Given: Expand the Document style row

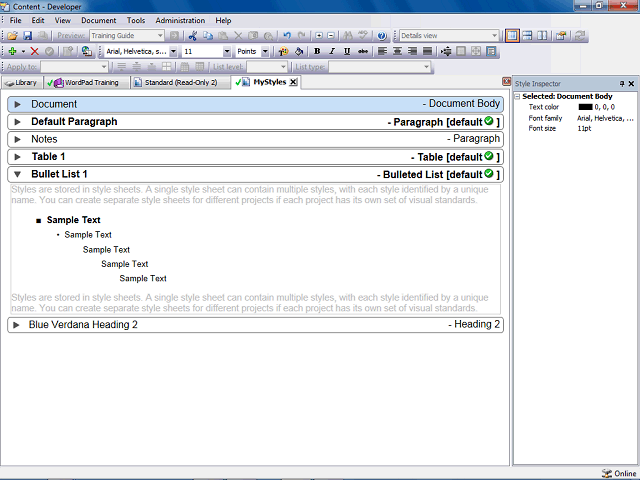Looking at the screenshot, I should (x=18, y=104).
